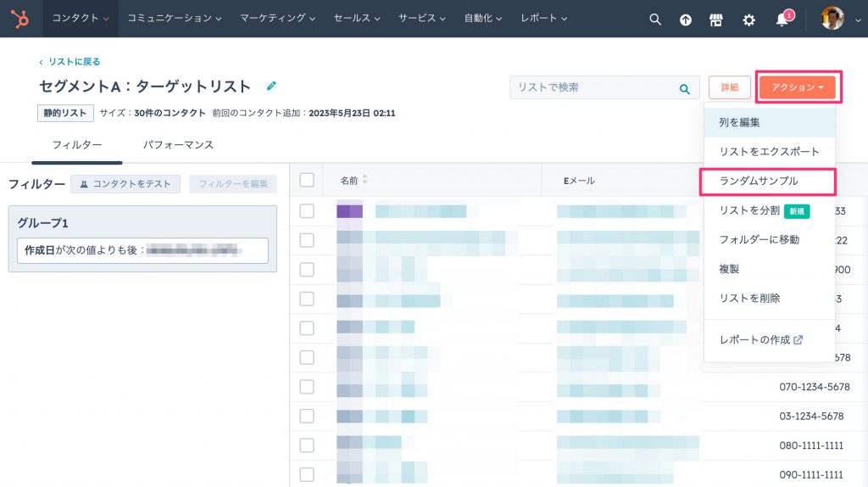Click the グループ1 heading
The image size is (868, 487).
click(x=42, y=223)
